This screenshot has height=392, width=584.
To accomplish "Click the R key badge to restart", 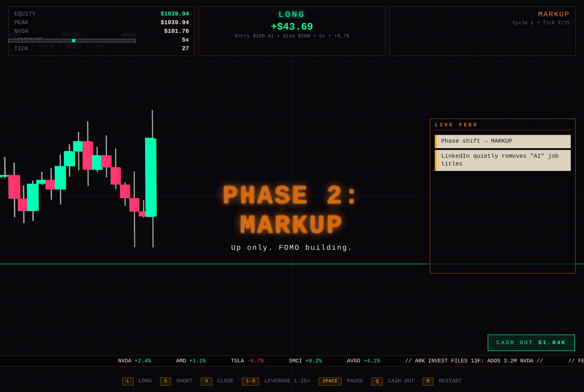I will click(x=428, y=381).
